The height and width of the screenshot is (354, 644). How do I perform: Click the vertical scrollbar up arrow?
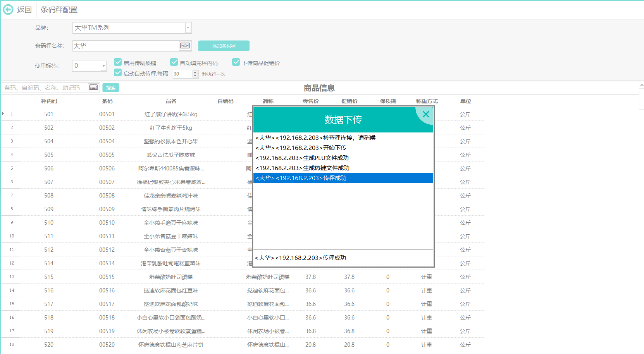click(641, 84)
